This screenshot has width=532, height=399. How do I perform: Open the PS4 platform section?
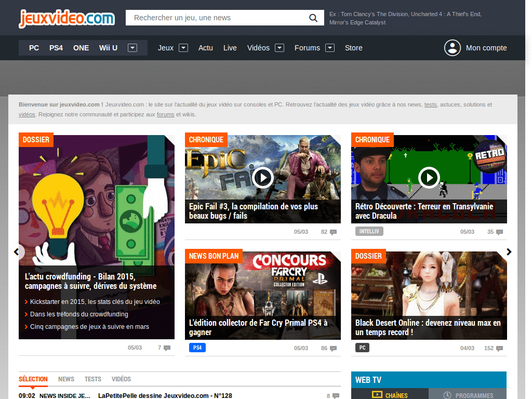click(56, 48)
